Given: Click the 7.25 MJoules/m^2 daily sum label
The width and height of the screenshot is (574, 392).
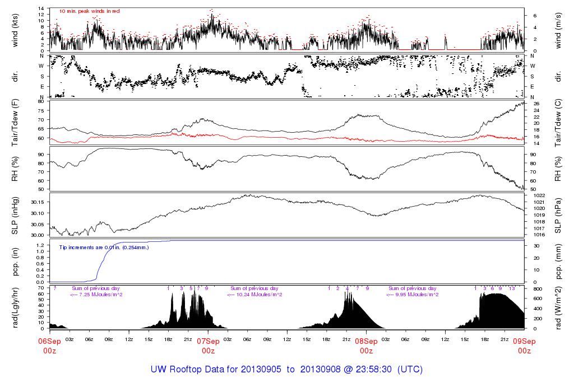Looking at the screenshot, I should (98, 295).
